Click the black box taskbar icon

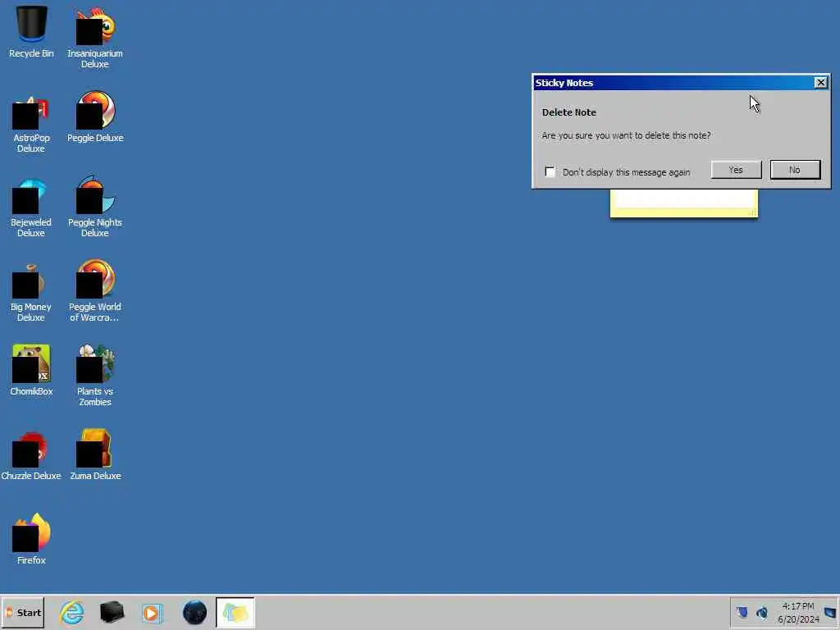click(112, 612)
